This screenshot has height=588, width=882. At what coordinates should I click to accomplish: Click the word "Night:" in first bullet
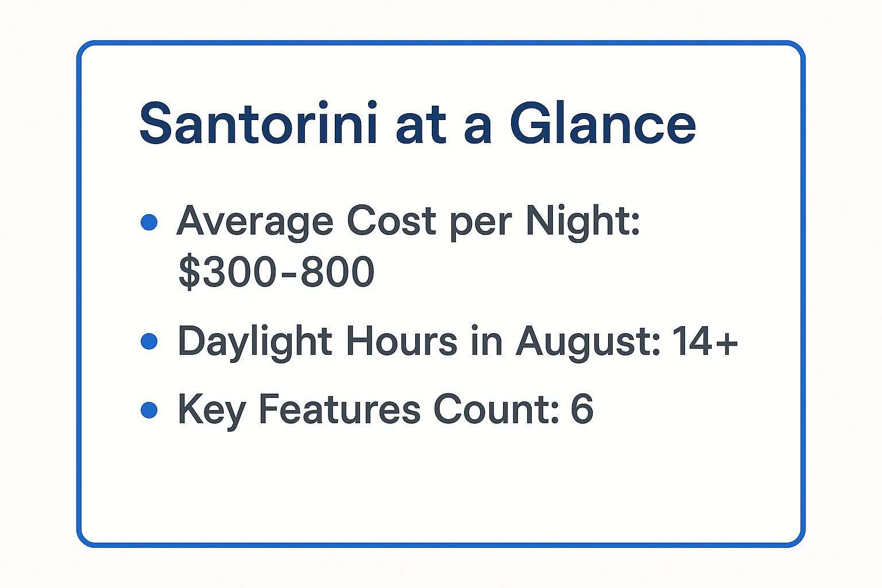tap(582, 221)
